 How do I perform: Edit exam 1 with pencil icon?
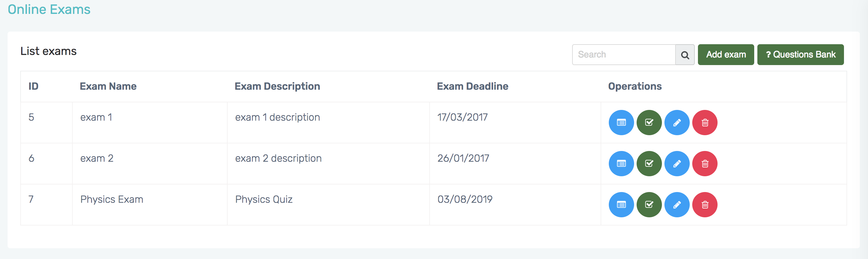pos(677,123)
